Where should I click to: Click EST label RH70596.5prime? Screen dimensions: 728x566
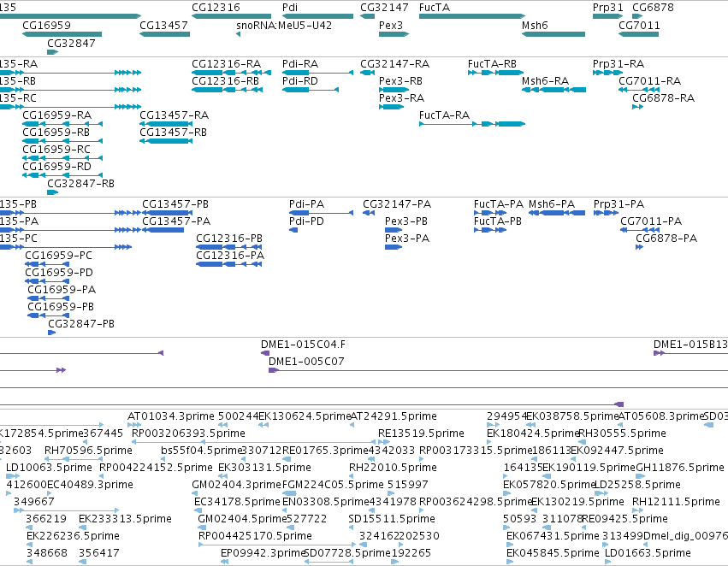tap(88, 451)
